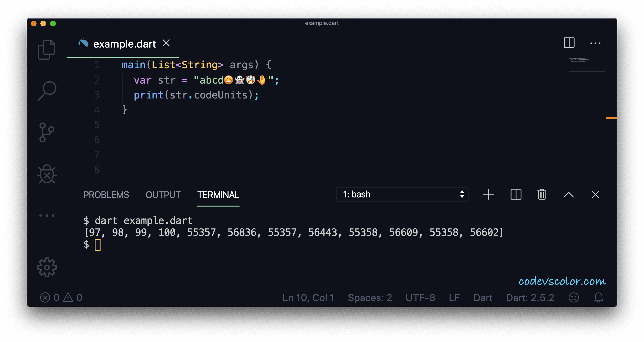Click the errors count in status bar

pos(50,298)
